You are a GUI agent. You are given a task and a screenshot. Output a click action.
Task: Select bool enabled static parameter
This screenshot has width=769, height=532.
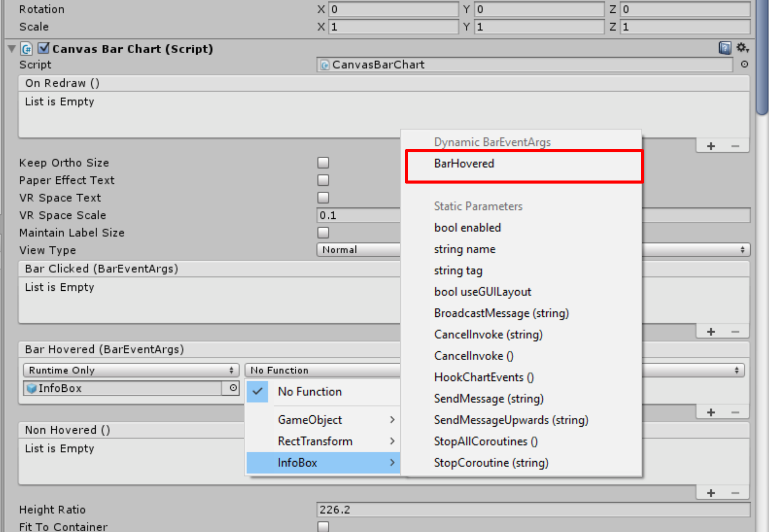tap(521, 227)
